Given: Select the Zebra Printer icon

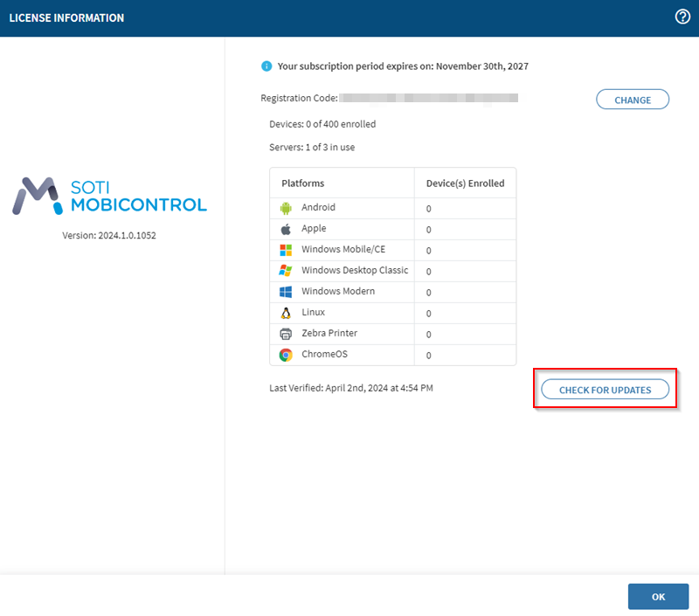Looking at the screenshot, I should (x=285, y=334).
